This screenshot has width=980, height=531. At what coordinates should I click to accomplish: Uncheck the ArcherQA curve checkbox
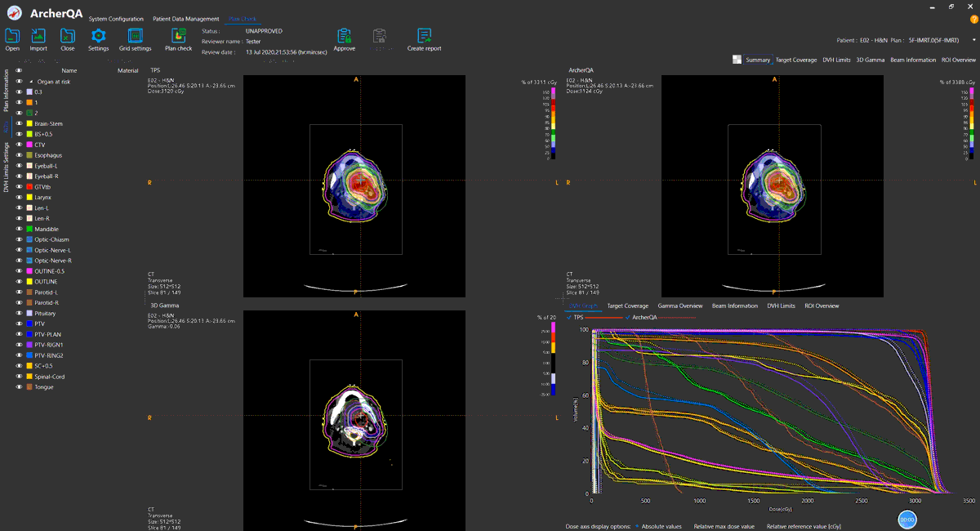627,317
